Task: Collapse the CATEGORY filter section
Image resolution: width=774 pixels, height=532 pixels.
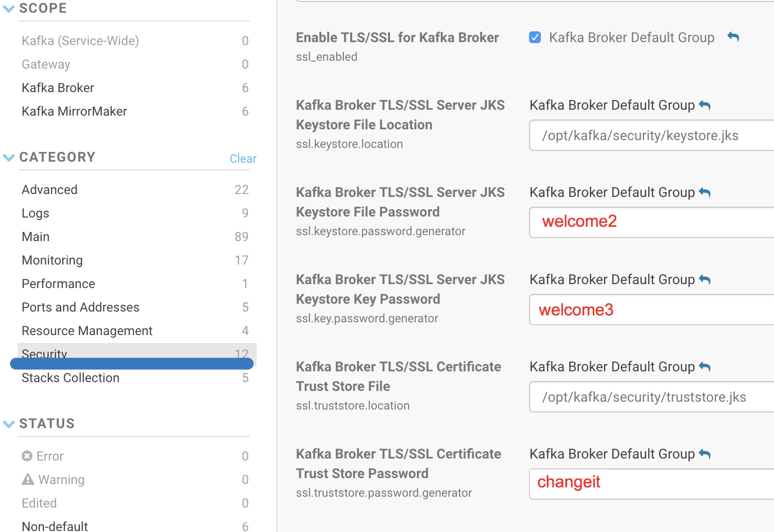Action: pos(9,157)
